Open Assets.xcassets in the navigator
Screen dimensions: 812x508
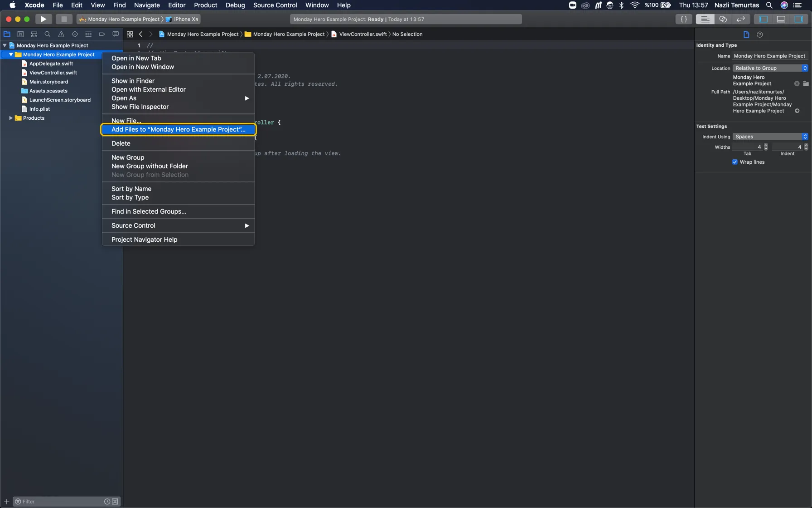pyautogui.click(x=48, y=91)
